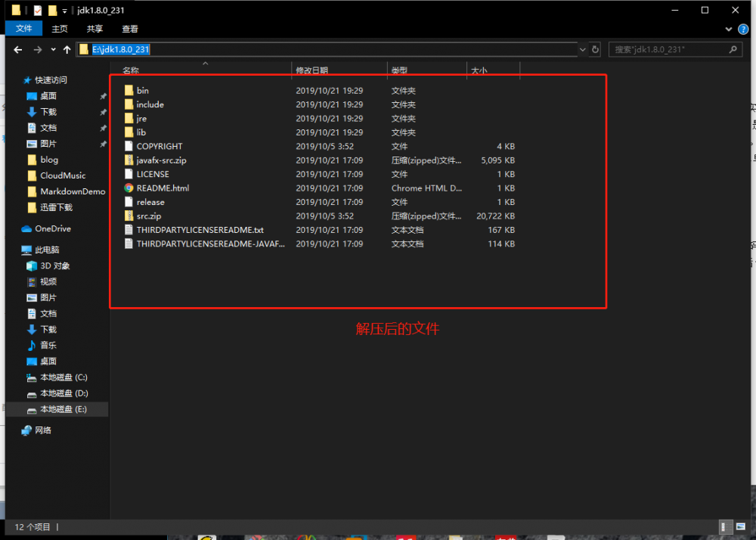Click the Chrome HTML D... type cell
756x540 pixels.
click(426, 188)
